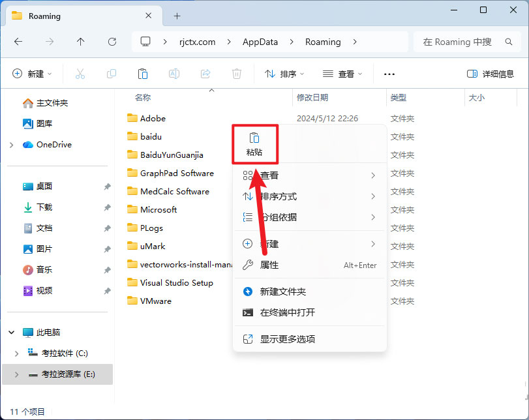The height and width of the screenshot is (420, 529).
Task: Open the 分组依据 submenu
Action: [x=309, y=217]
